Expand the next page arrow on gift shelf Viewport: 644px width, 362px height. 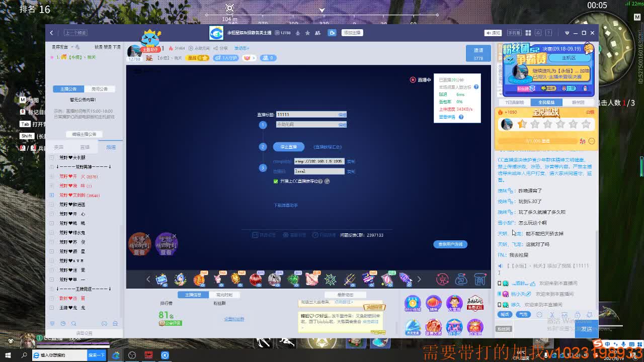[x=419, y=279]
